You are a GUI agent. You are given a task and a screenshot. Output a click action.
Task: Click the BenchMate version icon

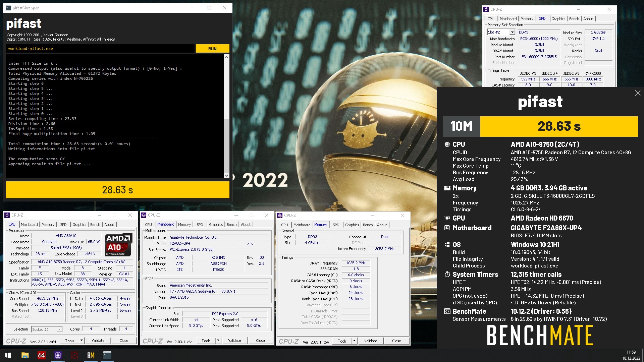(x=447, y=311)
